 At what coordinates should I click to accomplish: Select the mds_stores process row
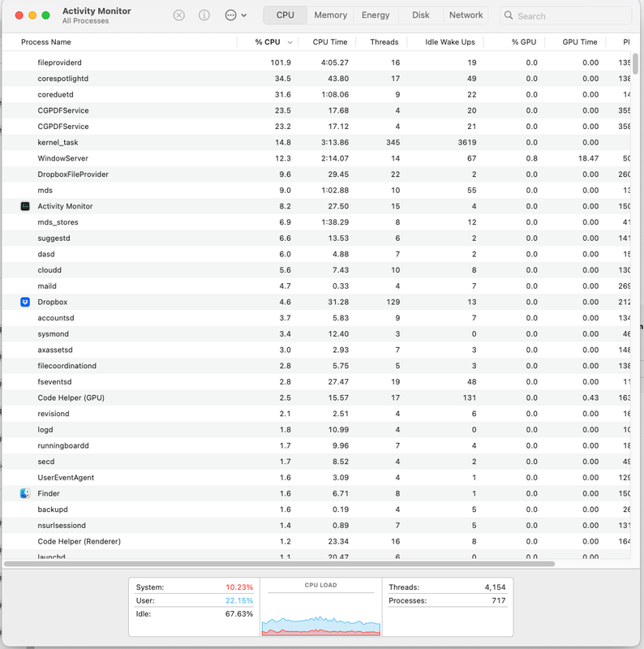316,222
